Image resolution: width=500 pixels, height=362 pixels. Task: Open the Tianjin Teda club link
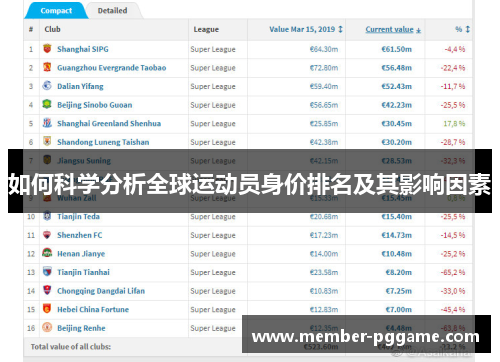(x=78, y=217)
